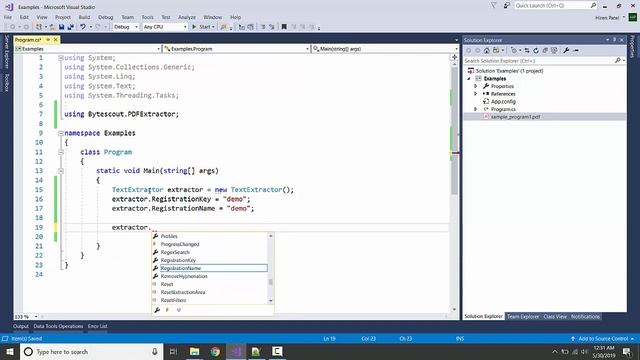Open the Output tab at bottom

point(21,327)
